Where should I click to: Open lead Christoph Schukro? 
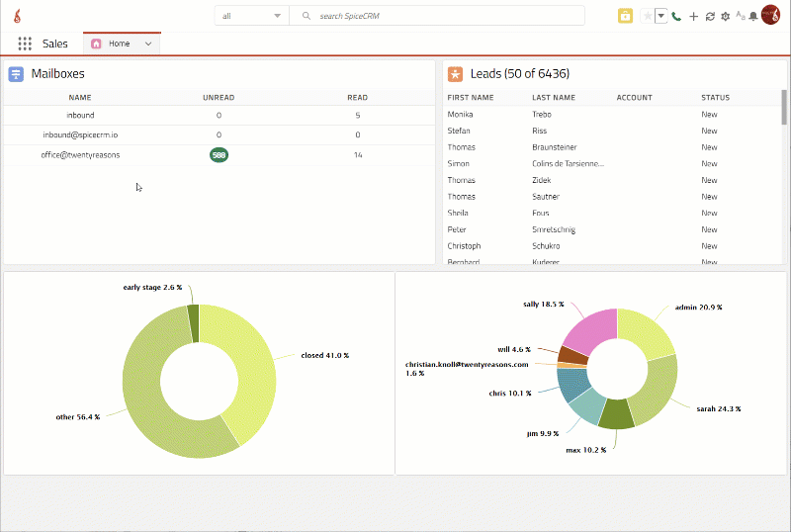[612, 246]
